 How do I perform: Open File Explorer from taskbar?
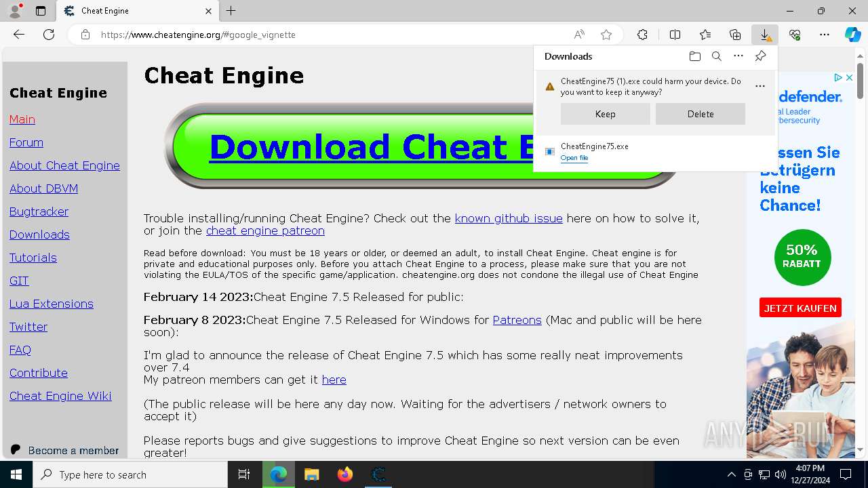[x=311, y=474]
